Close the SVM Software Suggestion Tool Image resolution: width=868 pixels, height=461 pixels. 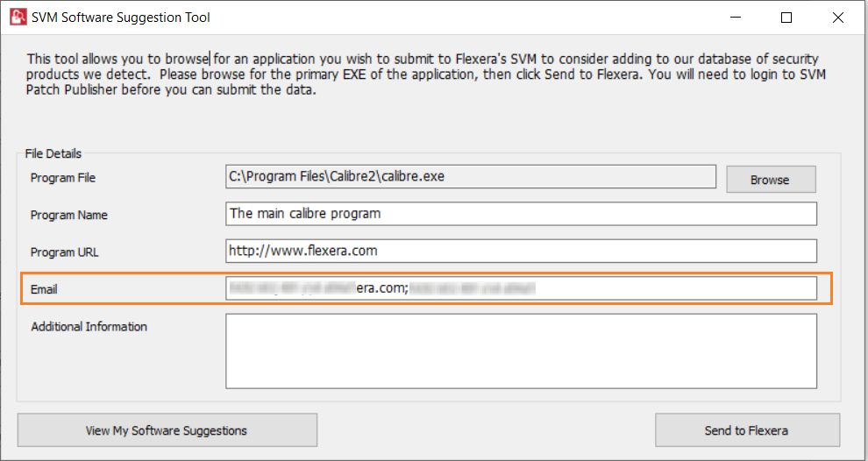tap(837, 18)
